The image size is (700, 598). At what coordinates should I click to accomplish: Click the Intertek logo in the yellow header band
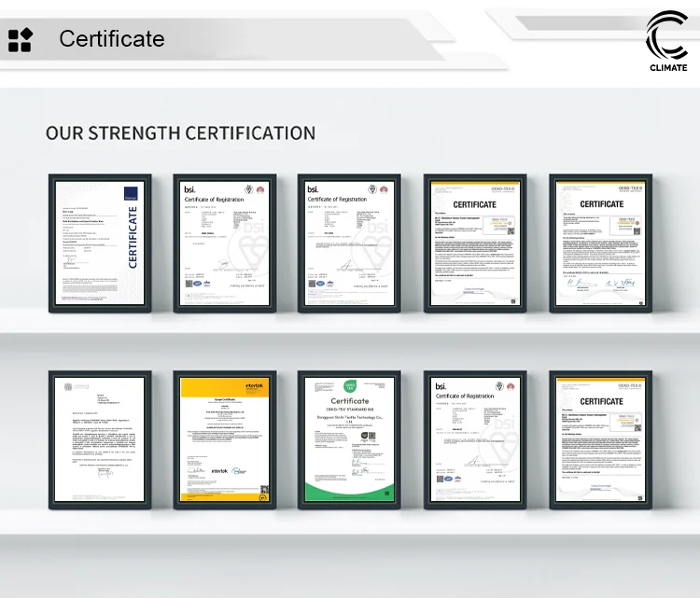pos(255,385)
